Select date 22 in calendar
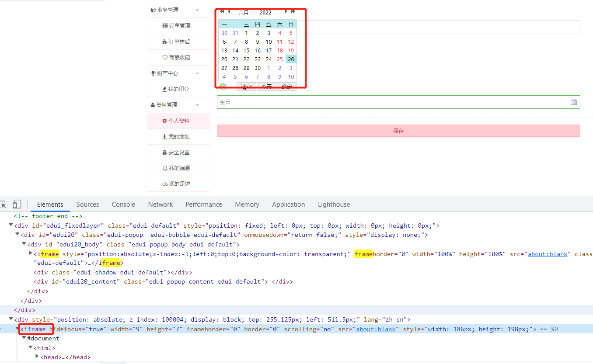Viewport: 593px width, 364px height. tap(247, 59)
